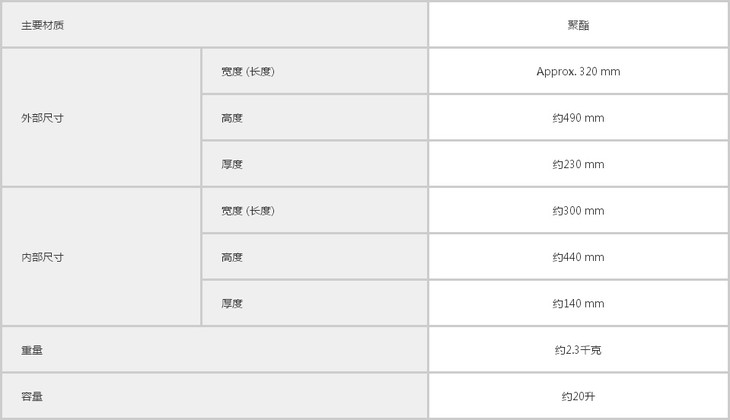730x420 pixels.
Task: Click the 内部尺寸 header cell
Action: tap(43, 257)
